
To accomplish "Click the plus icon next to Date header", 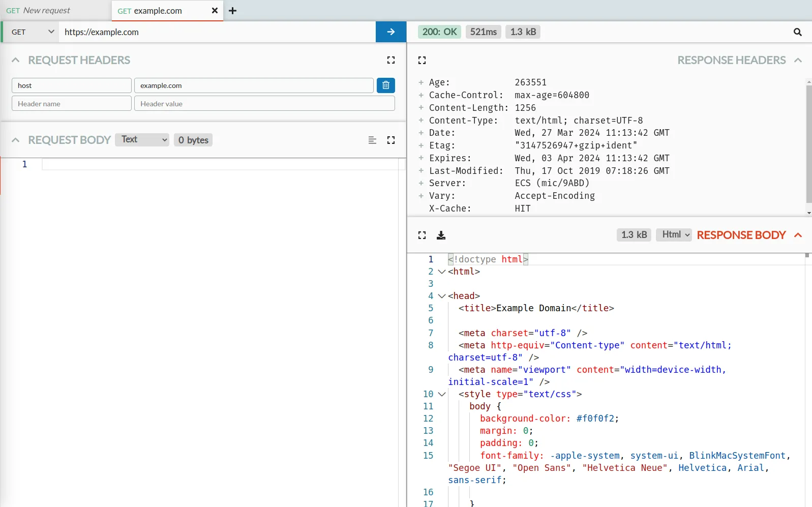I will [x=421, y=132].
